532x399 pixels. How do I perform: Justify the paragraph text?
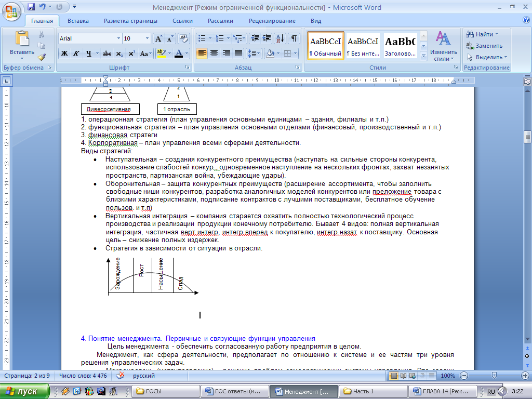coord(238,54)
